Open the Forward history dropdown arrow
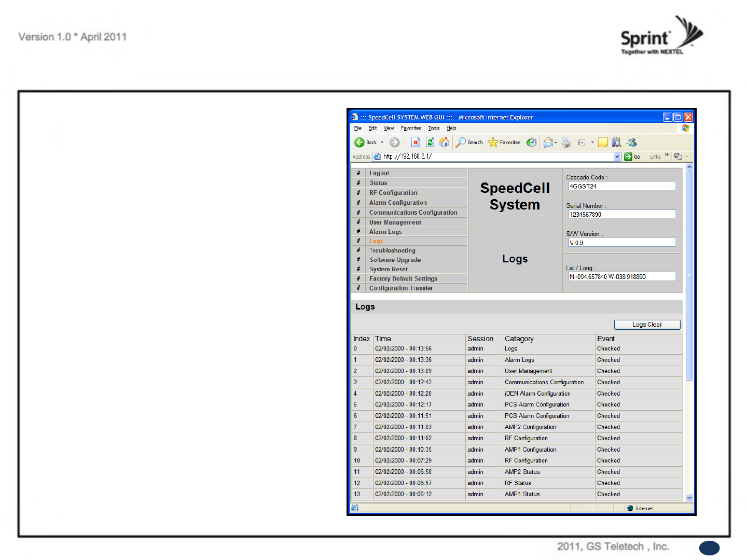 pos(405,143)
